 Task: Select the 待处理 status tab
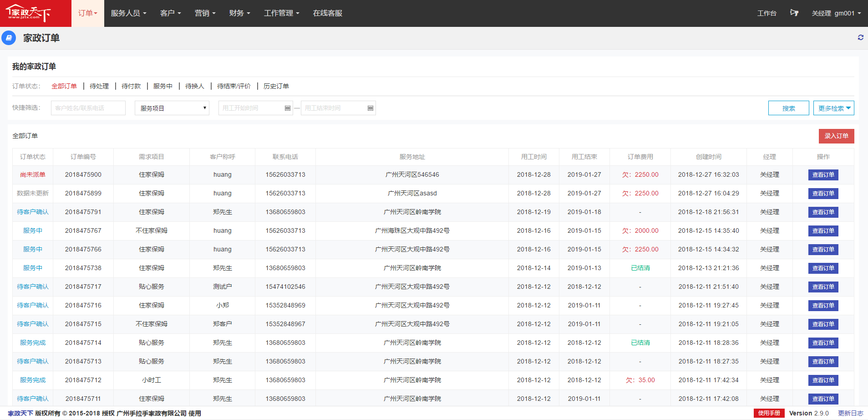tap(99, 86)
